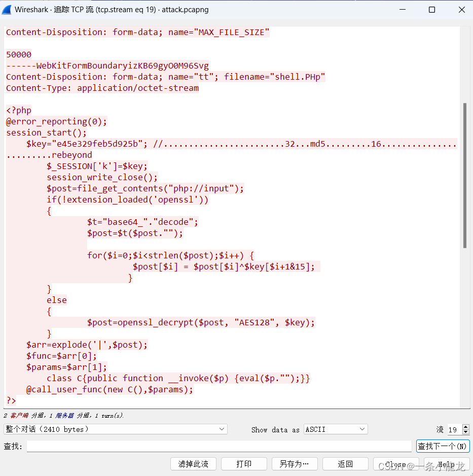The height and width of the screenshot is (476, 473).
Task: Click the class C __invoke eval line
Action: pos(178,378)
